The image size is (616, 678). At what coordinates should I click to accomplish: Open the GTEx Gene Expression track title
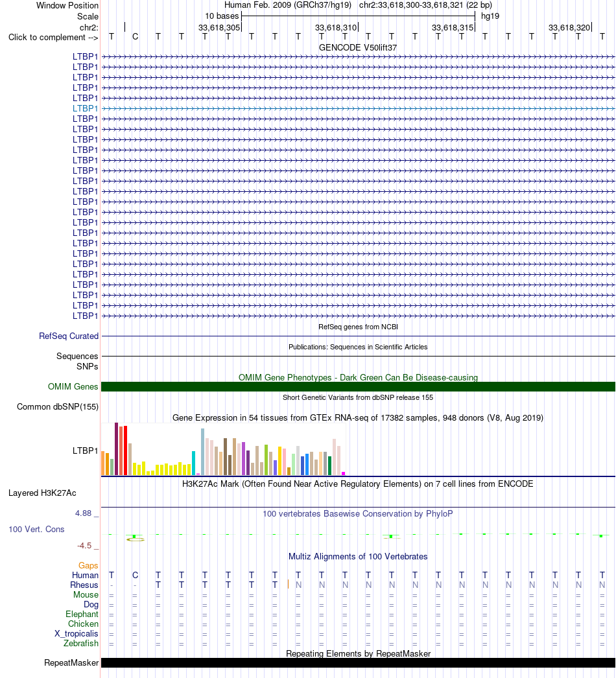tap(358, 417)
